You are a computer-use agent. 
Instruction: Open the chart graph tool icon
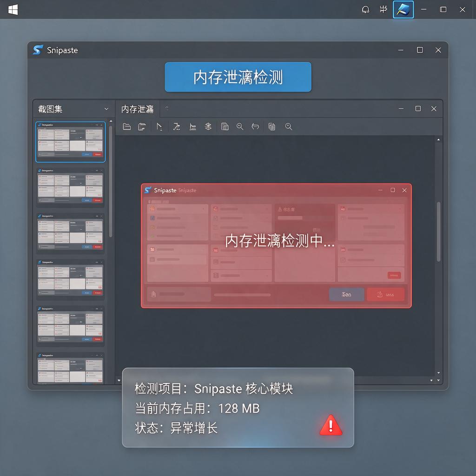click(192, 126)
